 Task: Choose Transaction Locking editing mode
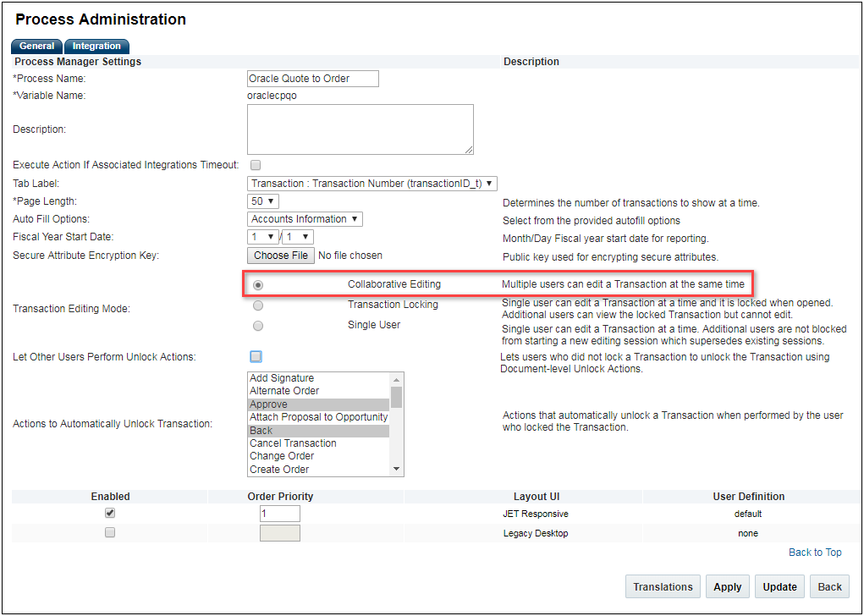[258, 305]
